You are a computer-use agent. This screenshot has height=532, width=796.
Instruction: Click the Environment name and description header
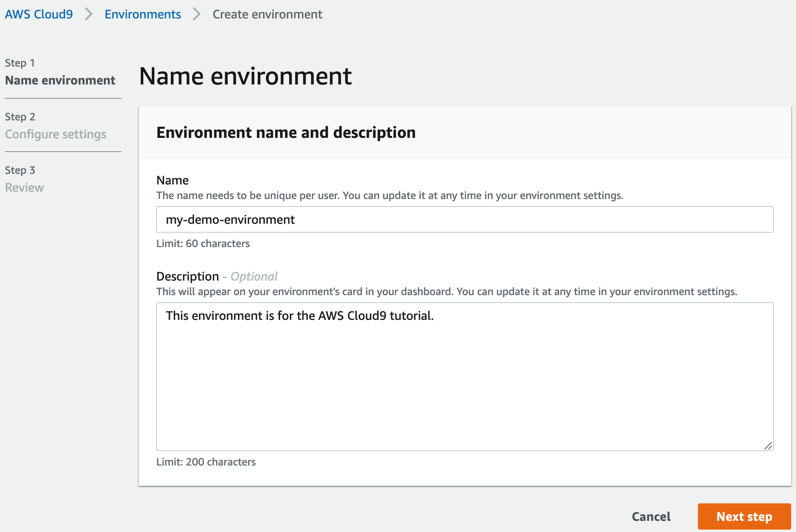pyautogui.click(x=286, y=132)
